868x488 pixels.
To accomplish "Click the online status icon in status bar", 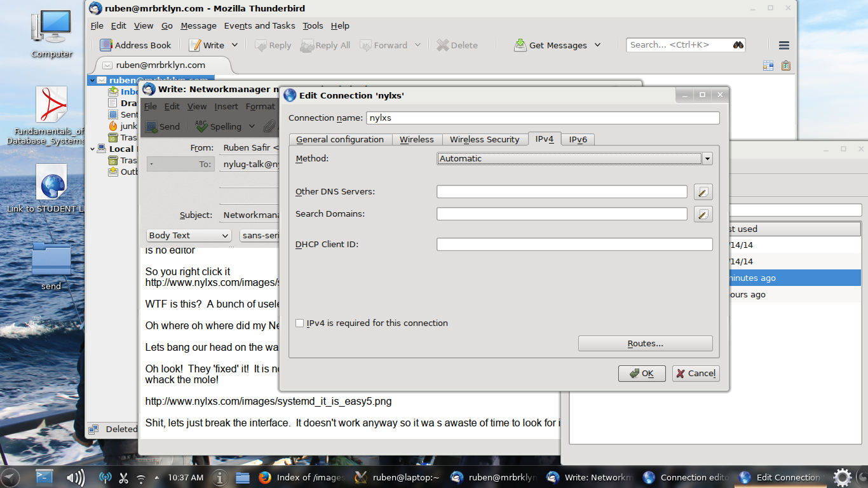I will (93, 429).
